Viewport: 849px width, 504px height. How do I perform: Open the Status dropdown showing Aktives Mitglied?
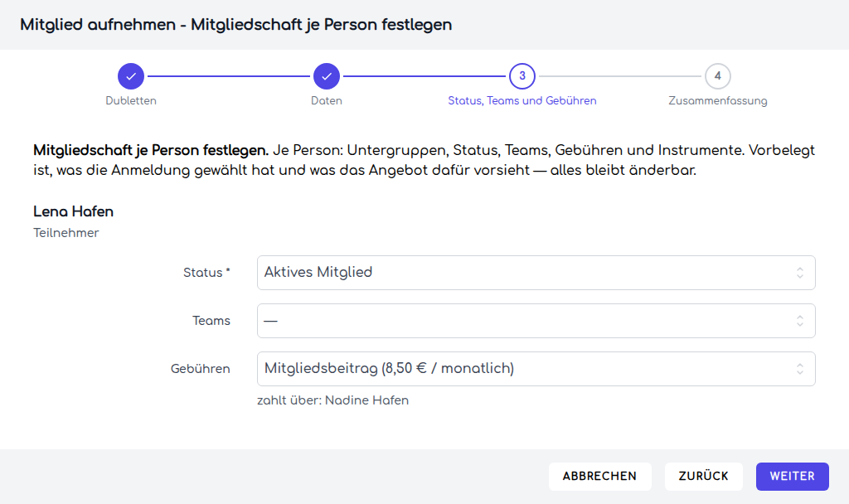click(536, 272)
